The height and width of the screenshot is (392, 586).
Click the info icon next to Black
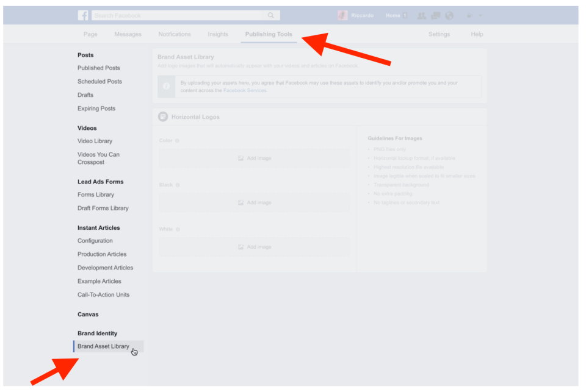click(x=178, y=185)
